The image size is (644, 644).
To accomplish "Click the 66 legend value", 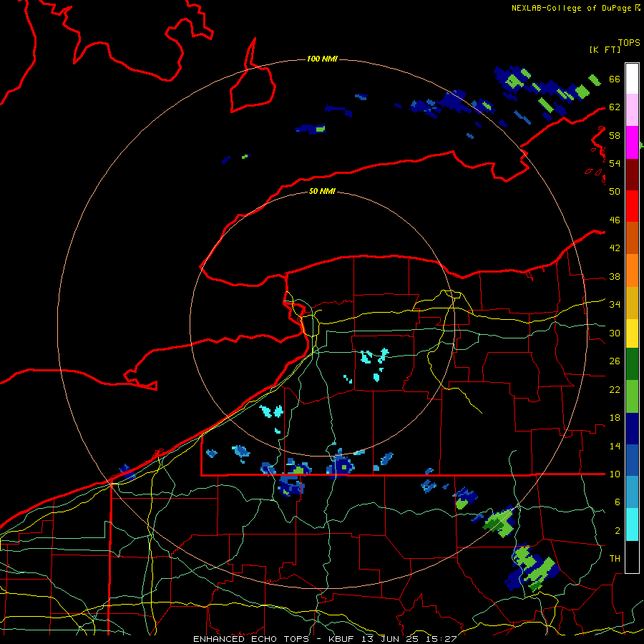I will [615, 79].
